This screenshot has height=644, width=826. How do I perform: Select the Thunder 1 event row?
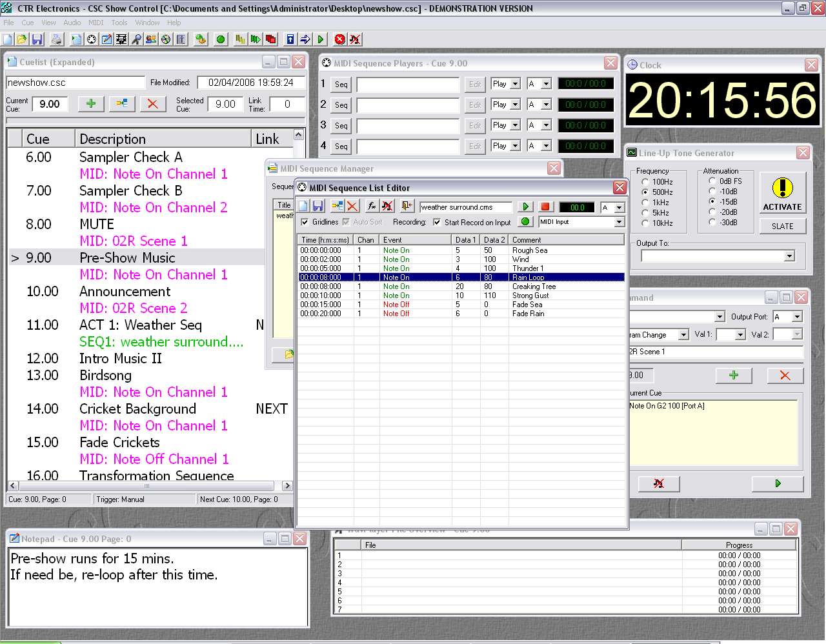pos(461,268)
